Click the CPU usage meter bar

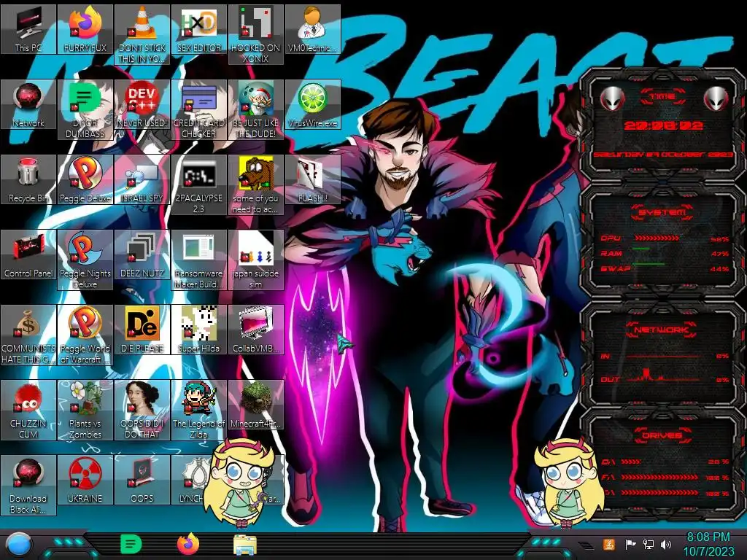[x=657, y=238]
